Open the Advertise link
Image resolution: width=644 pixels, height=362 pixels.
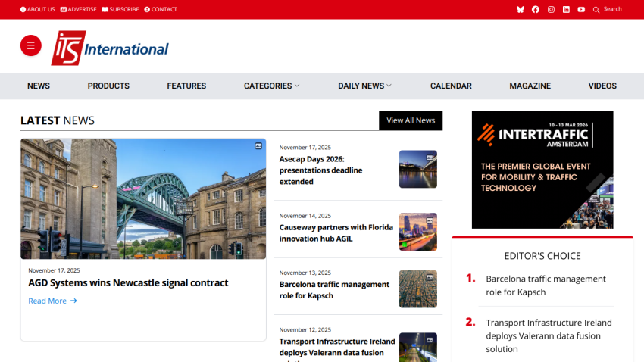79,9
